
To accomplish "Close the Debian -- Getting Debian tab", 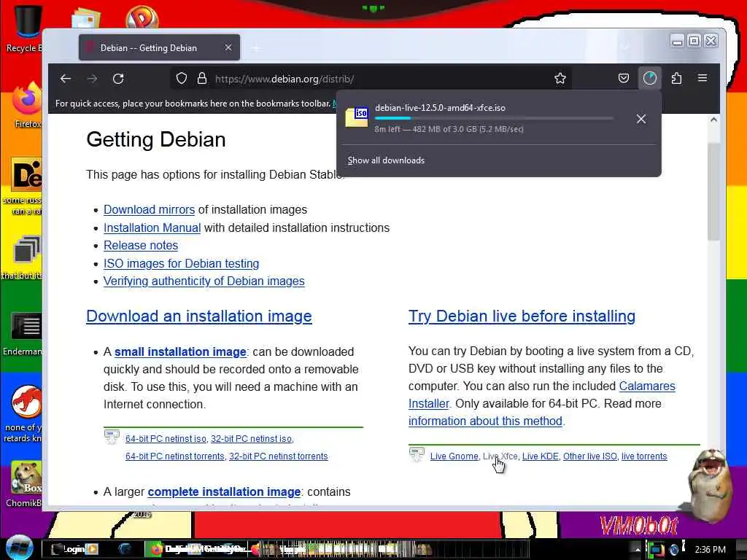I will pyautogui.click(x=228, y=47).
